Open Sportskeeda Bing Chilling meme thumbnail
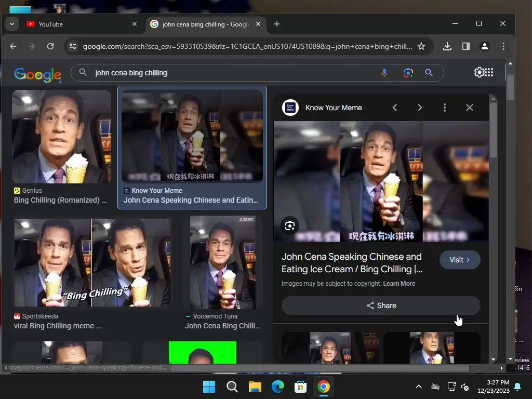The image size is (532, 399). pyautogui.click(x=92, y=262)
